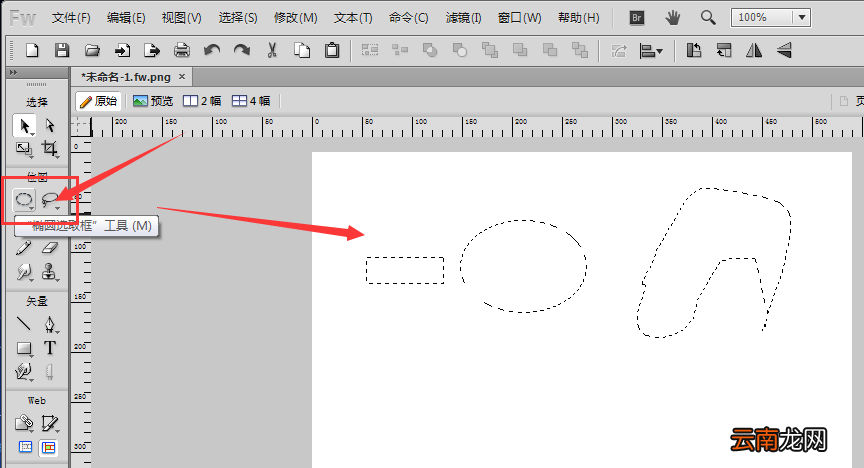The height and width of the screenshot is (468, 864).
Task: Open the Align dropdown
Action: pos(651,51)
